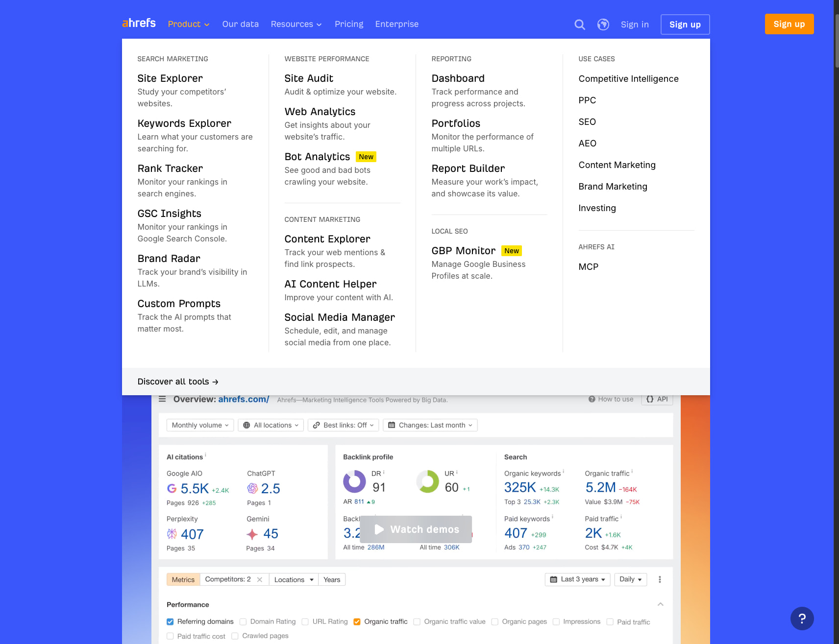Enable Organic traffic value checkbox
This screenshot has height=644, width=839.
[x=417, y=622]
